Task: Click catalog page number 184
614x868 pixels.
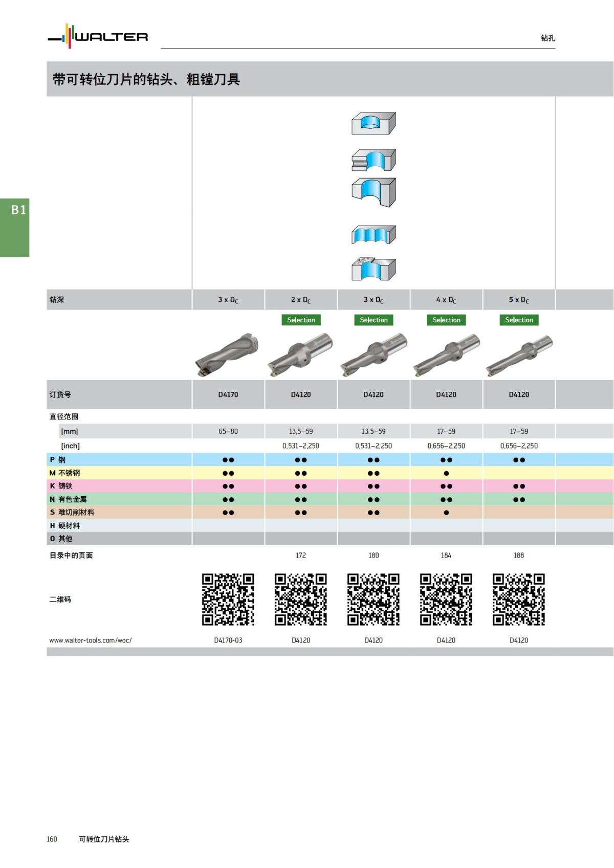Action: (x=446, y=555)
